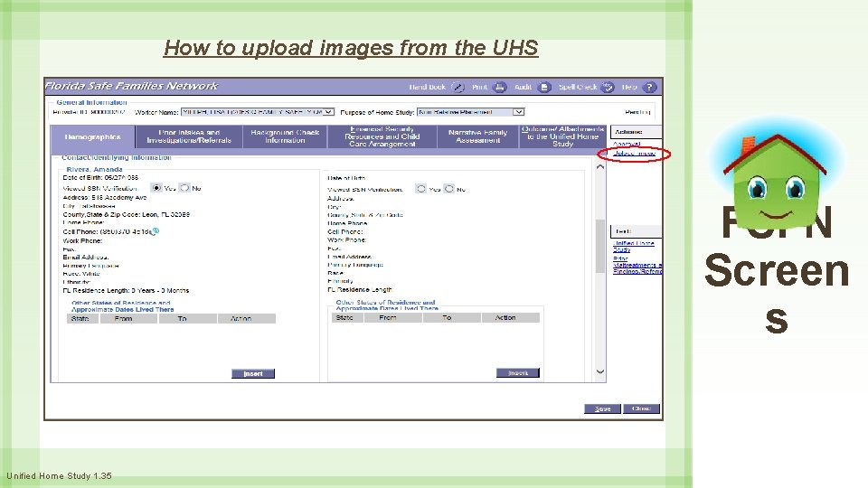Screen dimensions: 868x488
Task: Click the Rivera, Amanda name heading
Action: (x=94, y=169)
